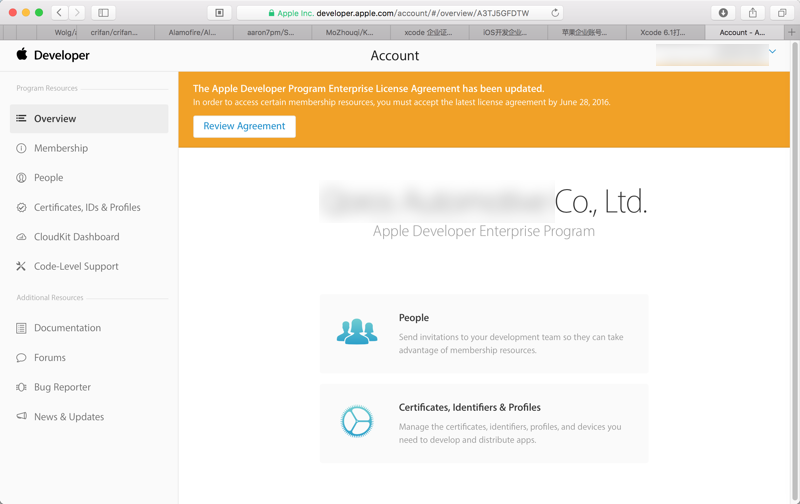Click the Safari share icon
Screen dimensions: 800x504
tap(753, 13)
